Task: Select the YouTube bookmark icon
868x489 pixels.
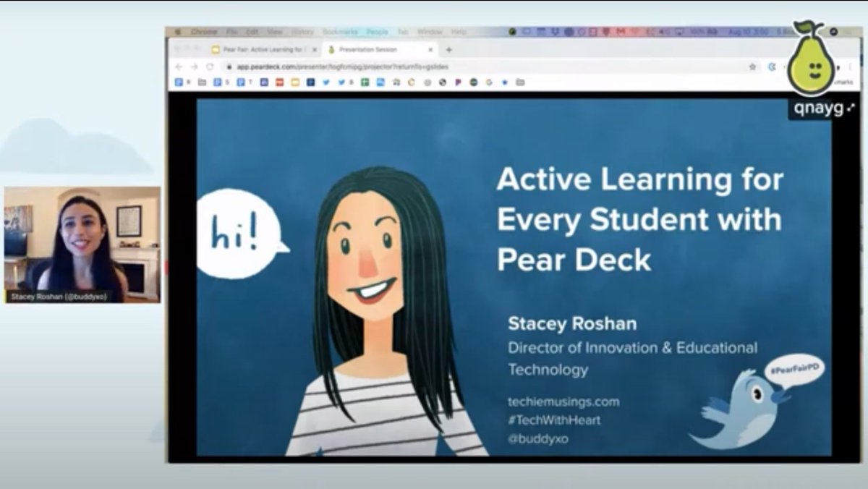Action: click(x=280, y=82)
